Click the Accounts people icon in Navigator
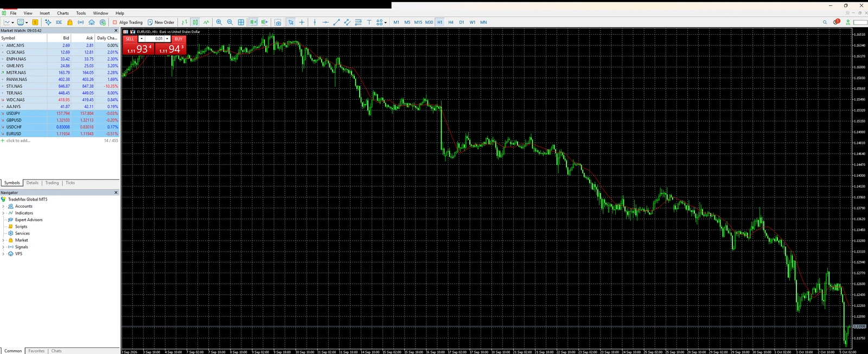Viewport: 868px width, 354px height. (x=10, y=206)
